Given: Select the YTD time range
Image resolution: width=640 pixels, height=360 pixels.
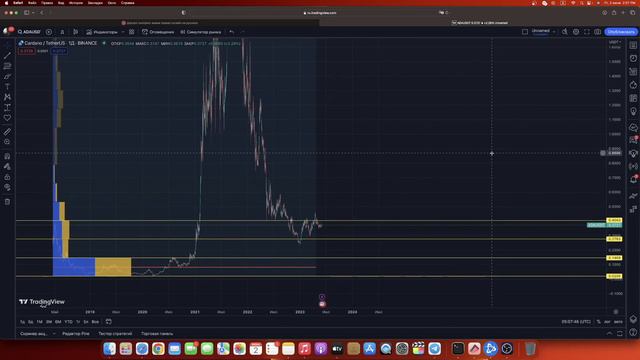Looking at the screenshot, I should (x=68, y=322).
